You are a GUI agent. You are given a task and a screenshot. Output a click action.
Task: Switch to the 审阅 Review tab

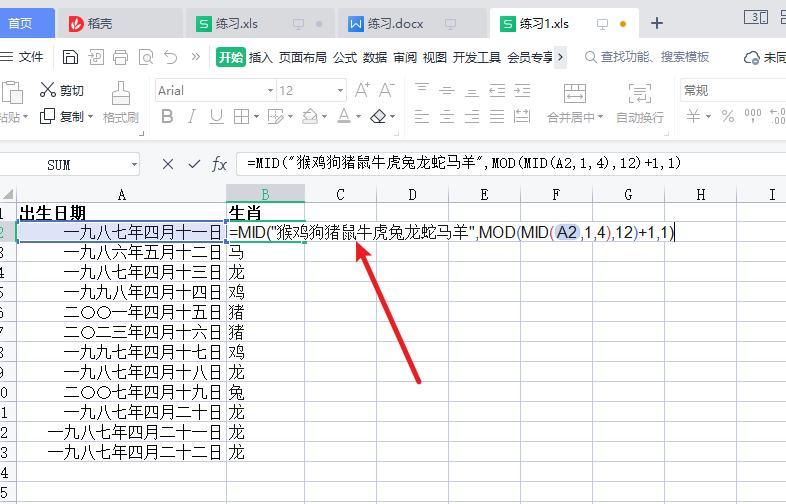[x=405, y=57]
